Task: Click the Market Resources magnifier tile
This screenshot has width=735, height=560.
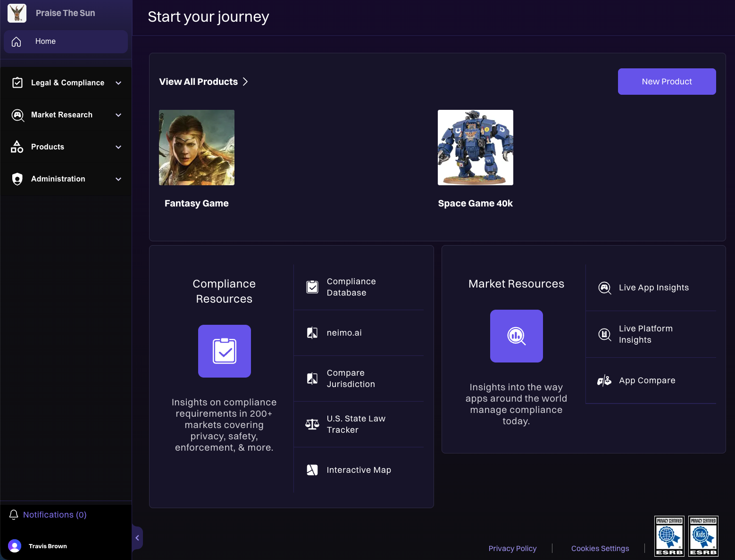Action: tap(516, 336)
